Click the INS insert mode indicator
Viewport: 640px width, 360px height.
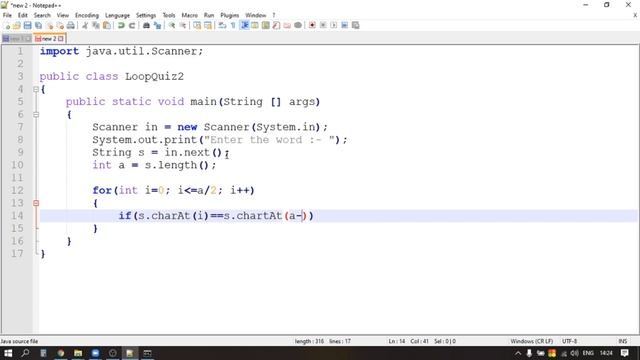point(622,341)
